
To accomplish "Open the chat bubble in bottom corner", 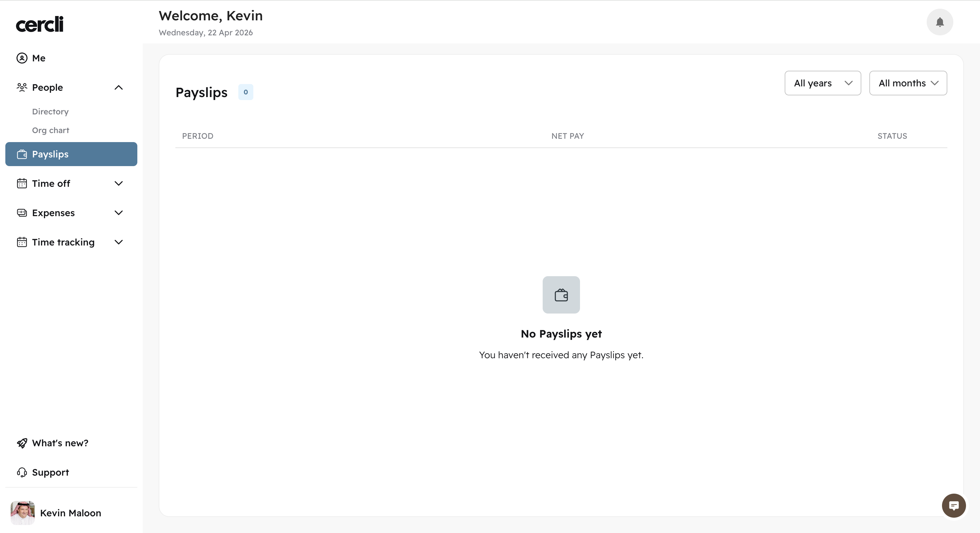I will tap(954, 505).
